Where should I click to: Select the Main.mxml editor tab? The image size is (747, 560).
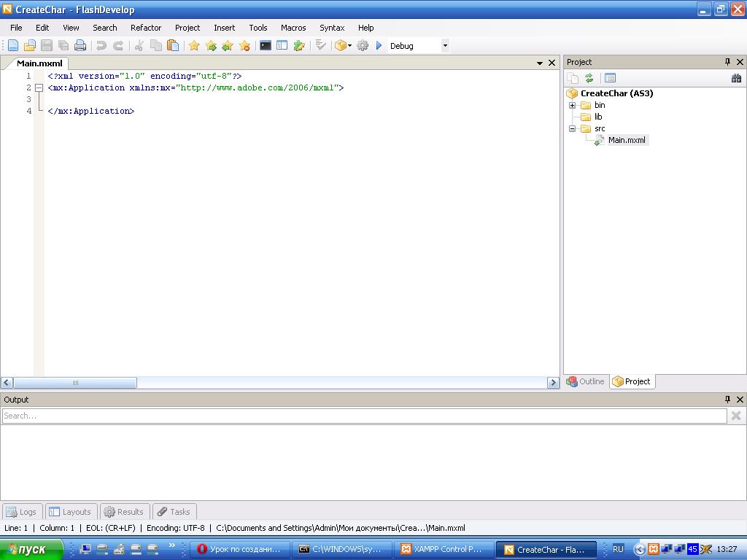click(x=39, y=63)
